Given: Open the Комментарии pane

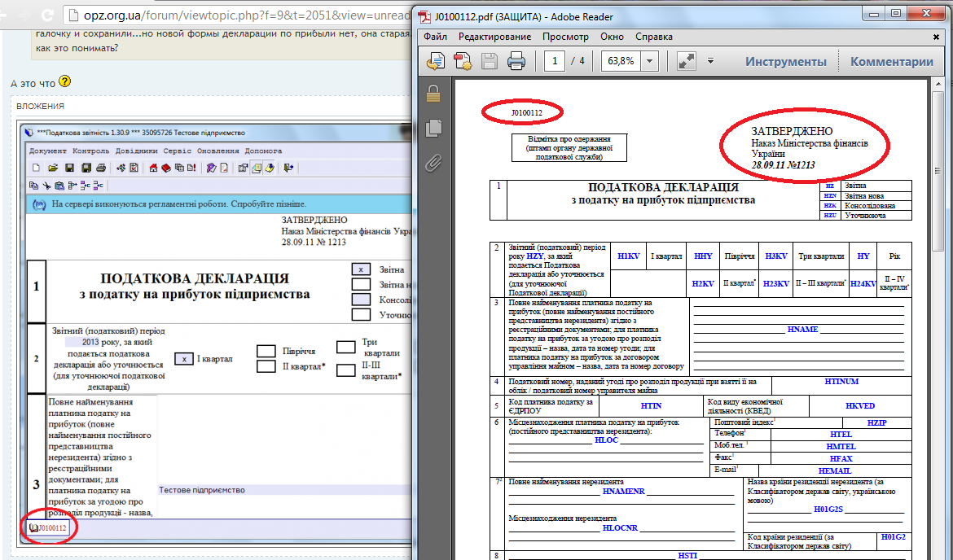Looking at the screenshot, I should (x=892, y=62).
